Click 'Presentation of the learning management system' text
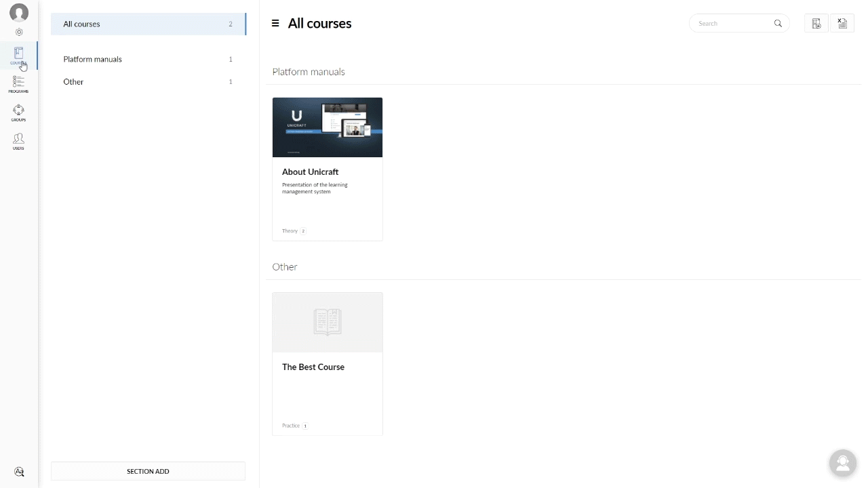Screen dimensions: 868x488 [x=315, y=188]
